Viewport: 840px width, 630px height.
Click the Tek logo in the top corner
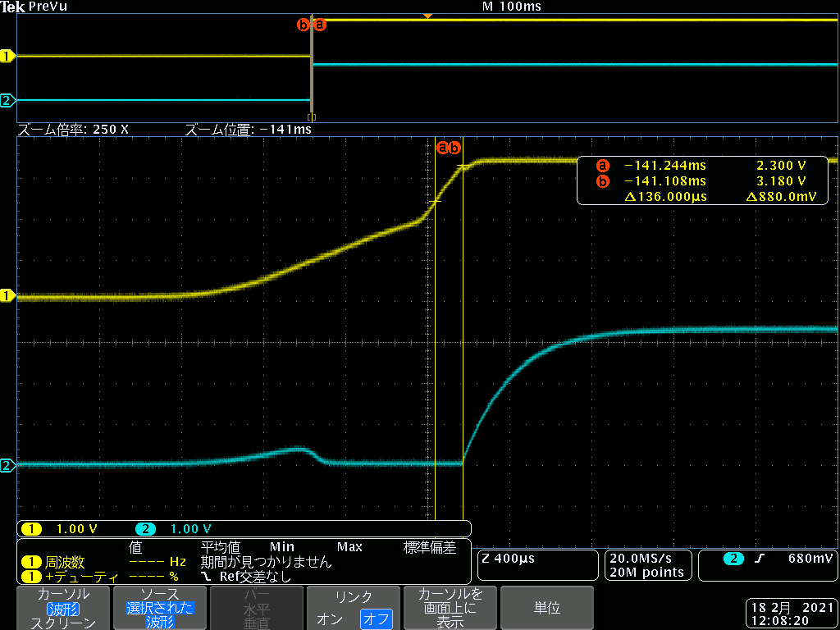11,6
